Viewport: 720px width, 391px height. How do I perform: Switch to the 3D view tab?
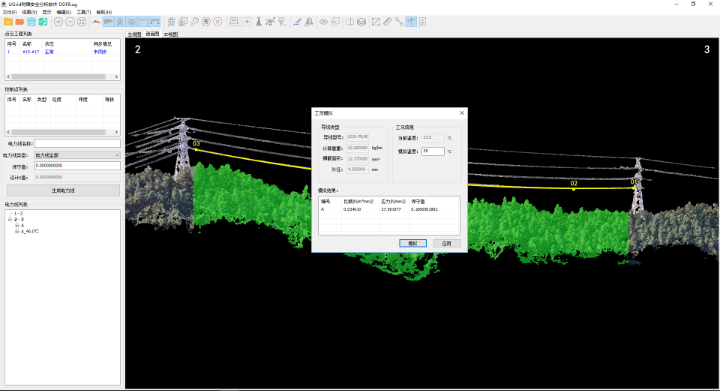tap(171, 34)
